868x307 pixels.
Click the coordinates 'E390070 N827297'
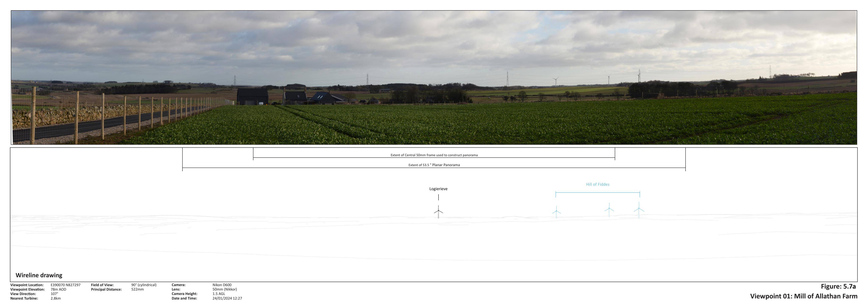click(66, 285)
